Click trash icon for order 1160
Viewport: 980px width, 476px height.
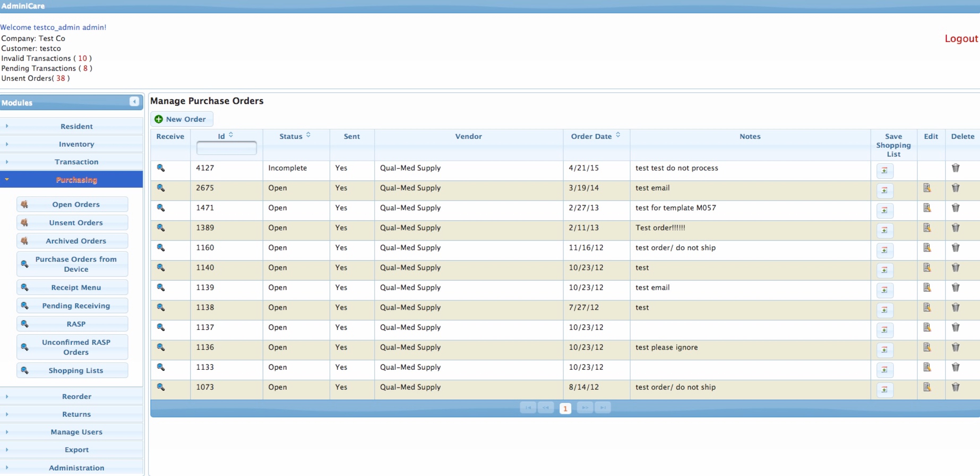point(955,248)
